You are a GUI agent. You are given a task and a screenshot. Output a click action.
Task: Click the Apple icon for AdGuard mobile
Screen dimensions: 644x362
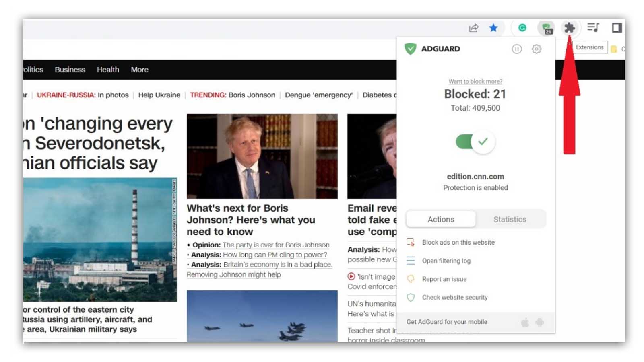tap(525, 322)
